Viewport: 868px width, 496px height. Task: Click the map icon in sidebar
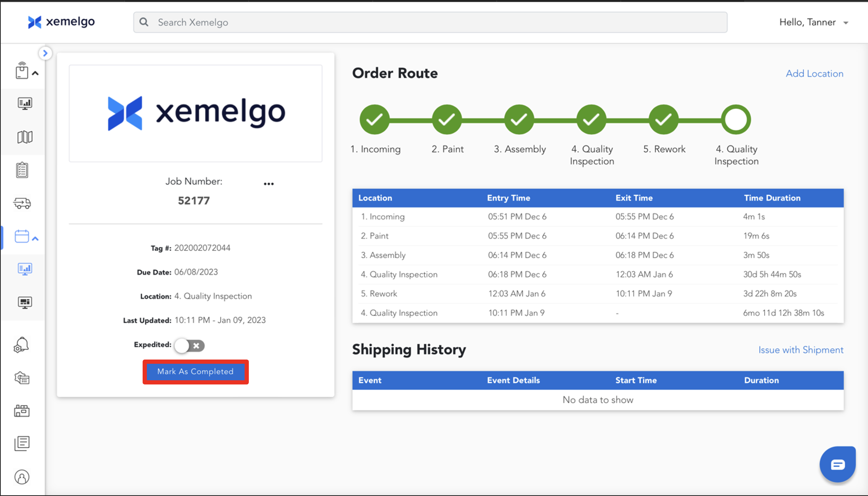pos(25,137)
